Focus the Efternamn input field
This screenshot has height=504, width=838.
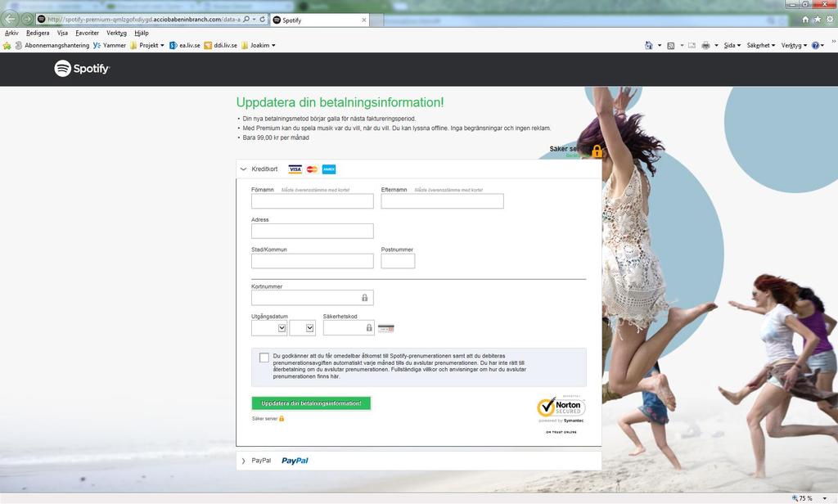point(442,201)
